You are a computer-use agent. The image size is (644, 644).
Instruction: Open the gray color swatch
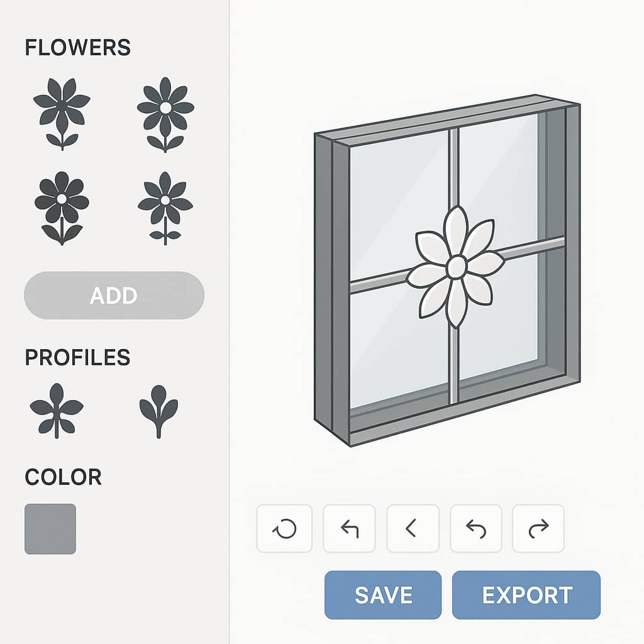click(50, 529)
